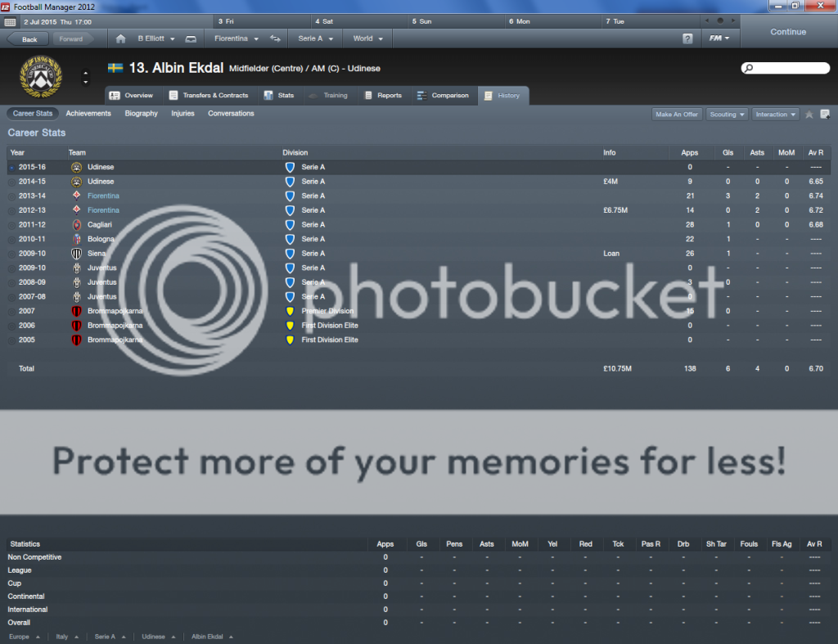This screenshot has height=644, width=838.
Task: Click the Swedish flag icon
Action: [x=115, y=68]
